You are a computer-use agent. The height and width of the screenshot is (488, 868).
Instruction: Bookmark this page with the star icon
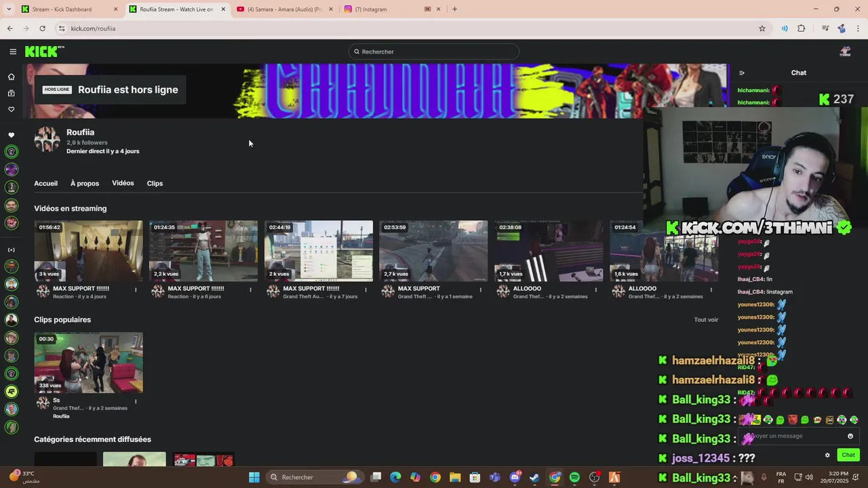pyautogui.click(x=762, y=28)
